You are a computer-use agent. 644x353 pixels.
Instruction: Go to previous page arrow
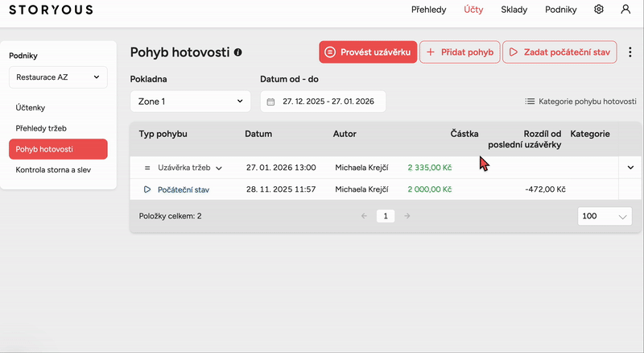point(364,216)
